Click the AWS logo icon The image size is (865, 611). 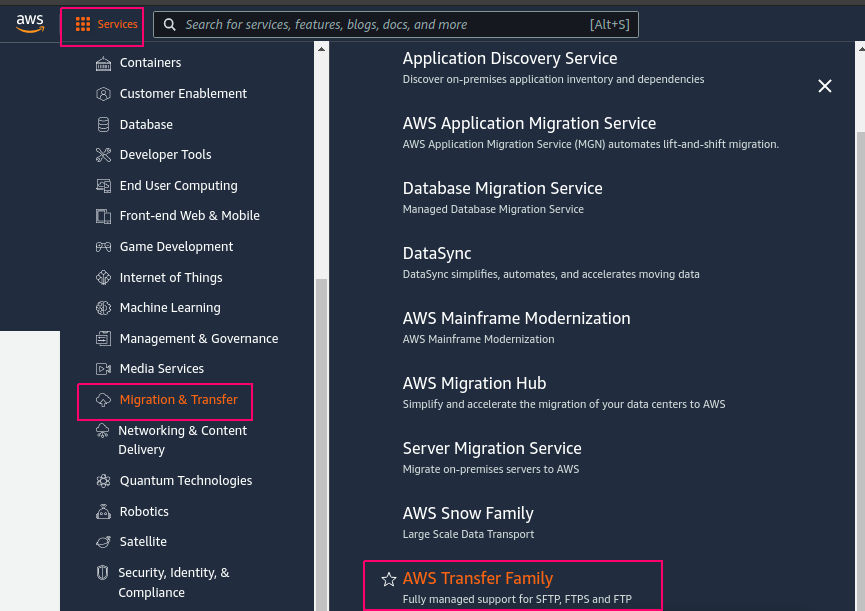(x=30, y=24)
